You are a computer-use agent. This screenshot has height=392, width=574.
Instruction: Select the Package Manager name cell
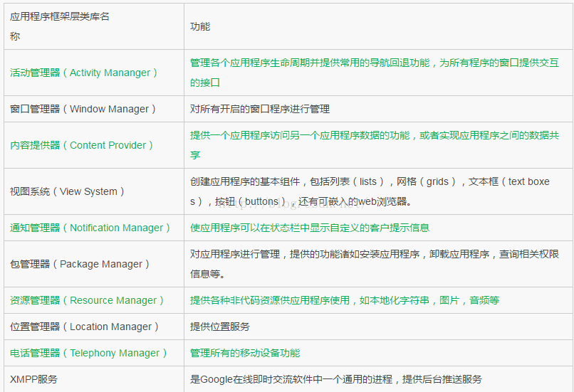(x=80, y=264)
